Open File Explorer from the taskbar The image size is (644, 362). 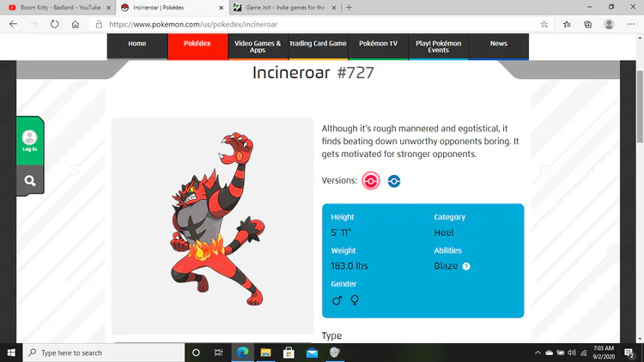pos(265,353)
